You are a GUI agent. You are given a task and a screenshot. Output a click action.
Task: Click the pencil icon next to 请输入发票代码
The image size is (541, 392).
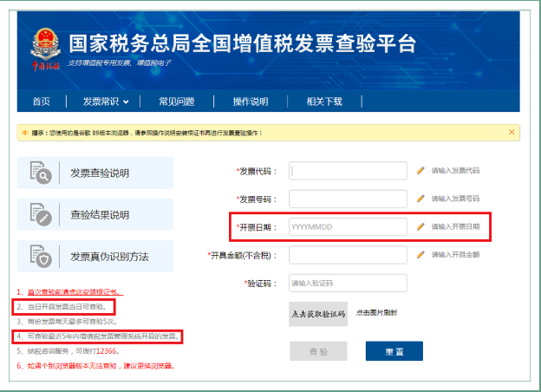420,171
